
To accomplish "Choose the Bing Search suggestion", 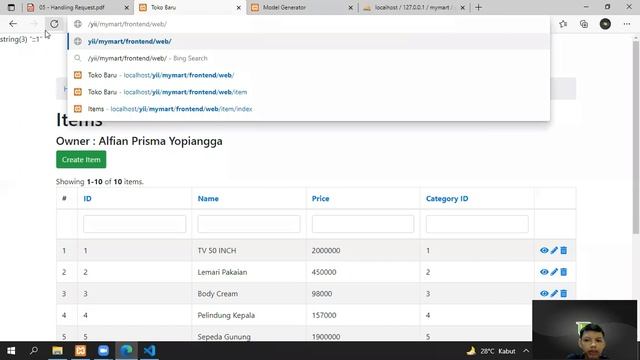I will coord(309,58).
